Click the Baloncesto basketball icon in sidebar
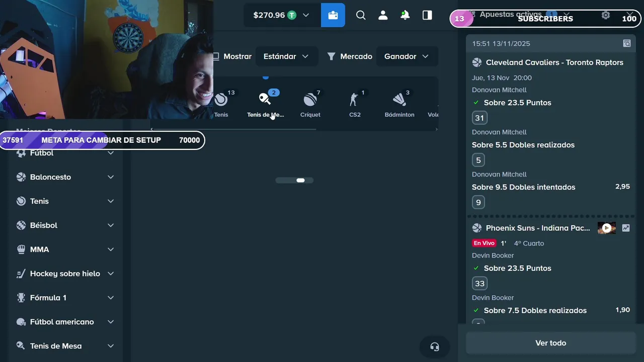The height and width of the screenshot is (362, 644). coord(21,177)
